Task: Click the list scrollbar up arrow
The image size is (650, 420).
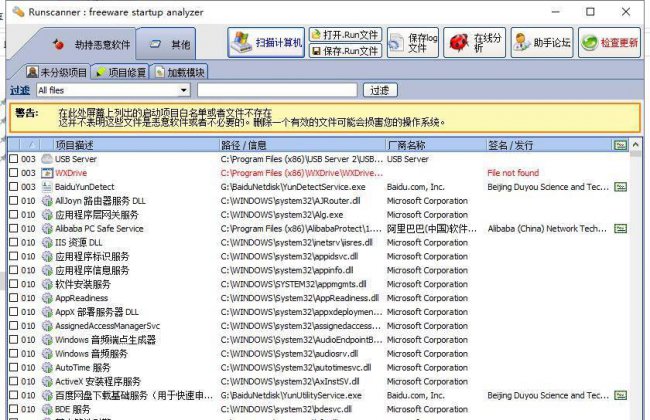Action: click(635, 145)
